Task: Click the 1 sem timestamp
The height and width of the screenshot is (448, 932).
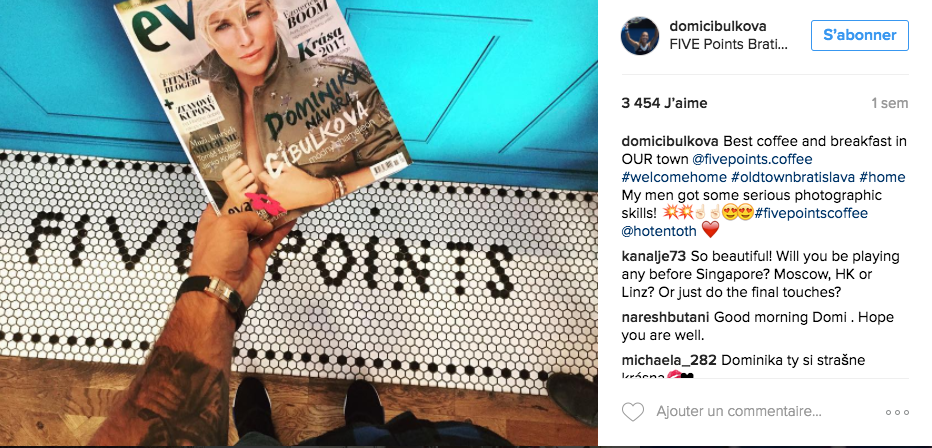Action: (x=890, y=103)
